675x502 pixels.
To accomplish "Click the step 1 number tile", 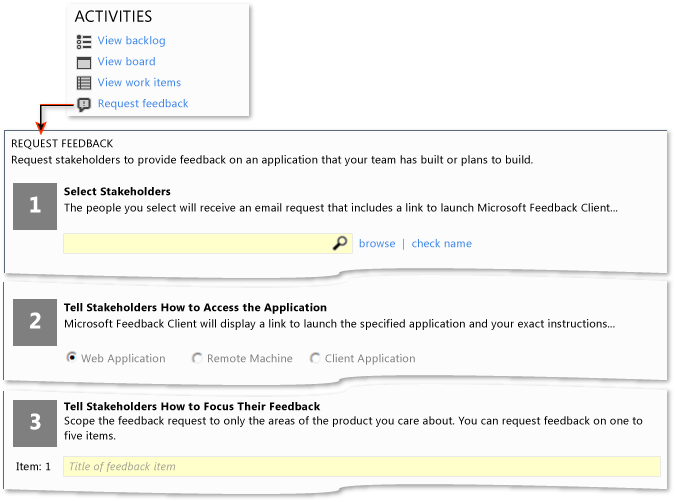I will tap(35, 206).
